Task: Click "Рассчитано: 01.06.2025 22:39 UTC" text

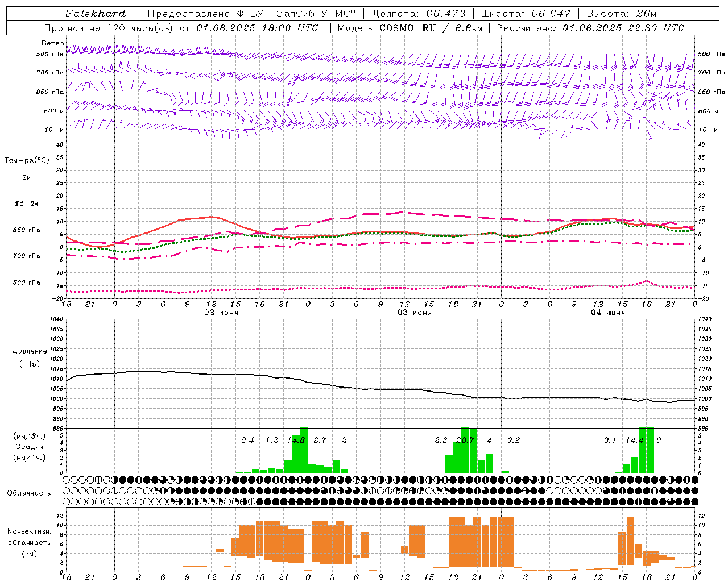Action: coord(590,28)
